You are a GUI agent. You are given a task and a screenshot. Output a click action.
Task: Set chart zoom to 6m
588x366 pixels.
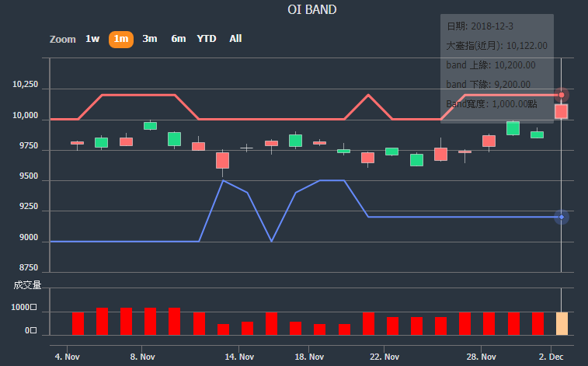[179, 39]
